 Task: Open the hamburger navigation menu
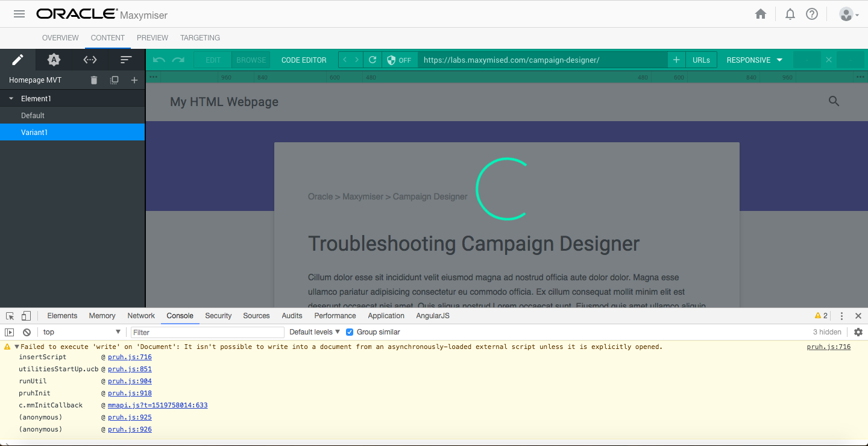pyautogui.click(x=19, y=14)
